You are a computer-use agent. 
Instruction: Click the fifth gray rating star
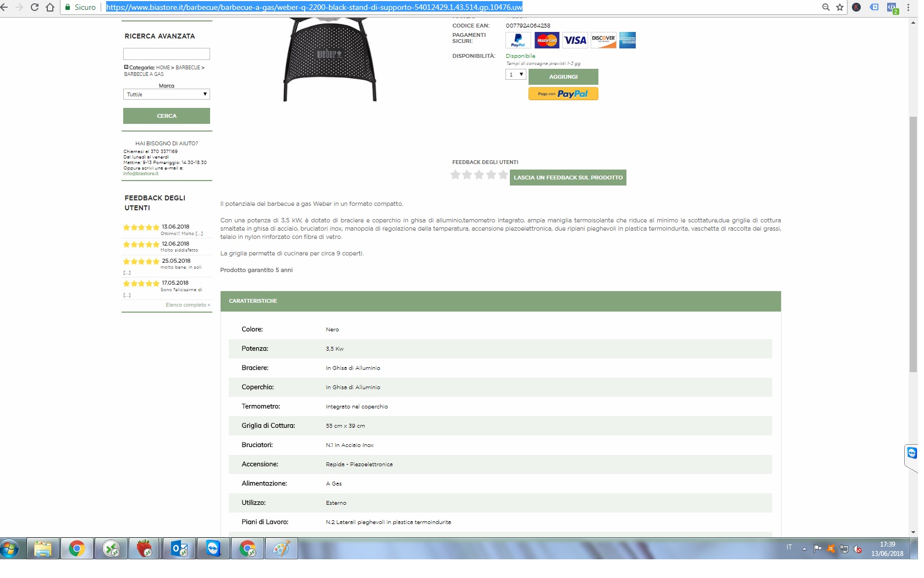503,175
